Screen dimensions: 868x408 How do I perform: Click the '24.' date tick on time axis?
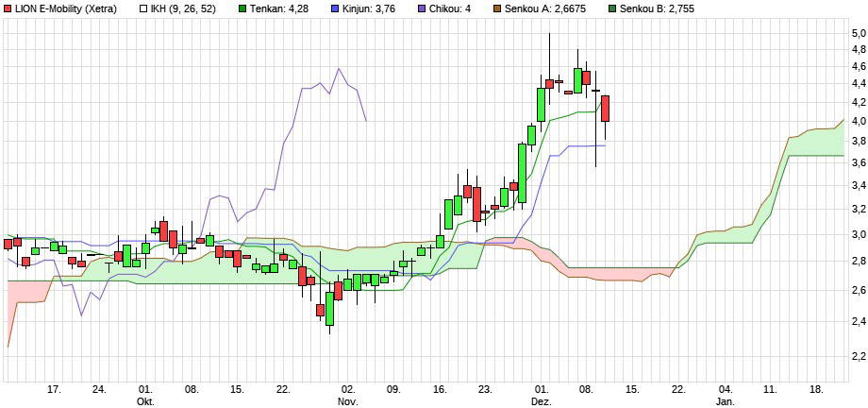click(x=100, y=390)
